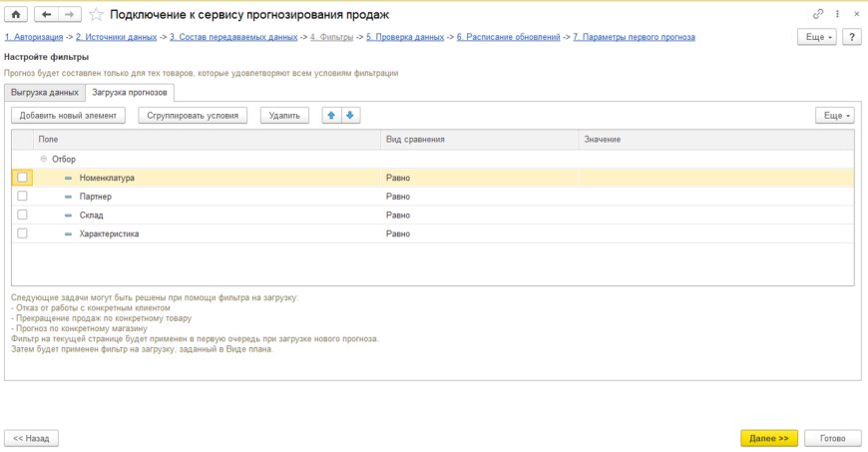Select the Загрузка прогнозов tab
The height and width of the screenshot is (452, 868).
point(130,93)
